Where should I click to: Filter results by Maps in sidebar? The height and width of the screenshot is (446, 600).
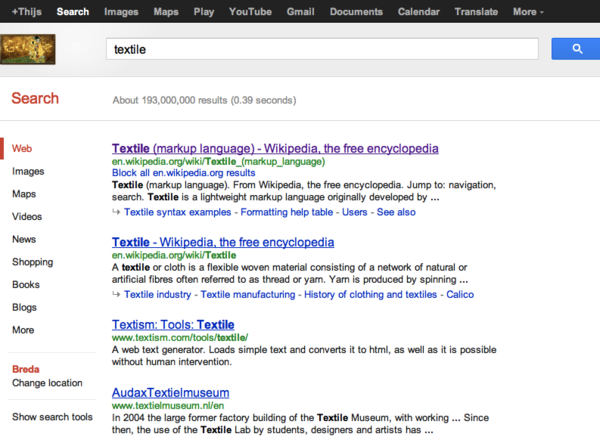pos(24,194)
